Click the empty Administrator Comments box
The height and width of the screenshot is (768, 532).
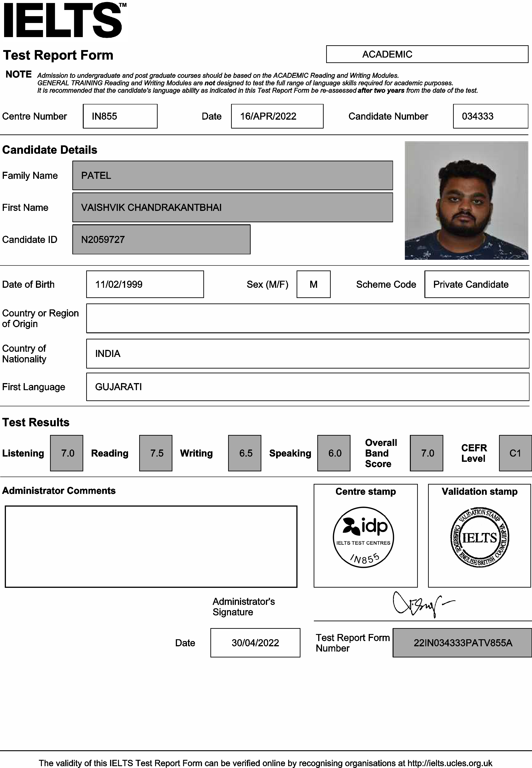tap(151, 547)
